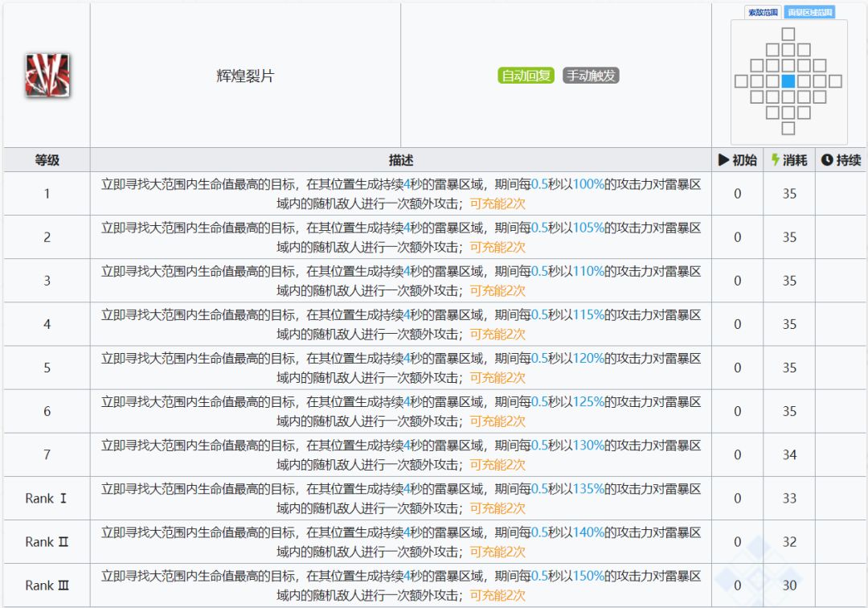Click the gray 手动触发 tag
The width and height of the screenshot is (868, 608).
591,76
